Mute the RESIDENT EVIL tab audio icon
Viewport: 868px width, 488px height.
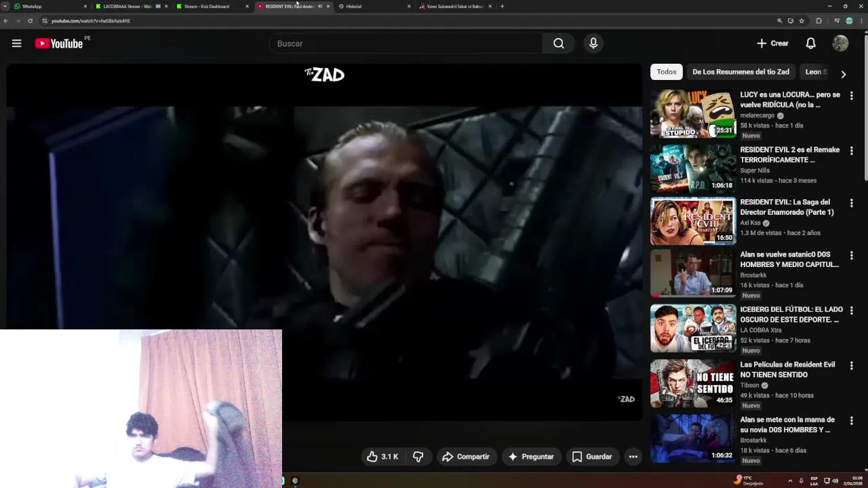point(320,6)
